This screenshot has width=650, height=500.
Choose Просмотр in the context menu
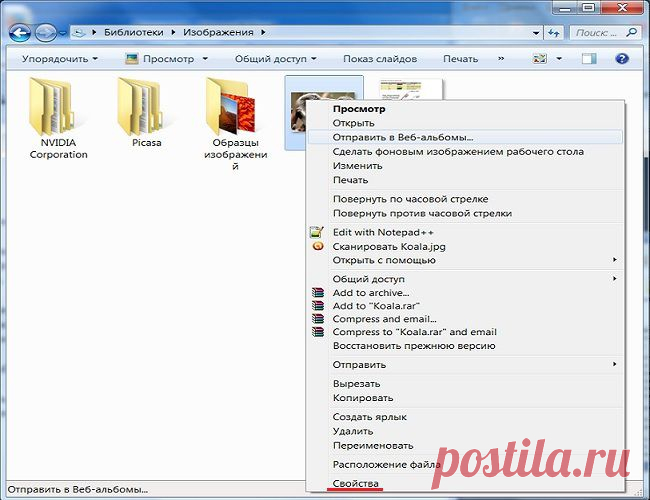click(x=465, y=109)
